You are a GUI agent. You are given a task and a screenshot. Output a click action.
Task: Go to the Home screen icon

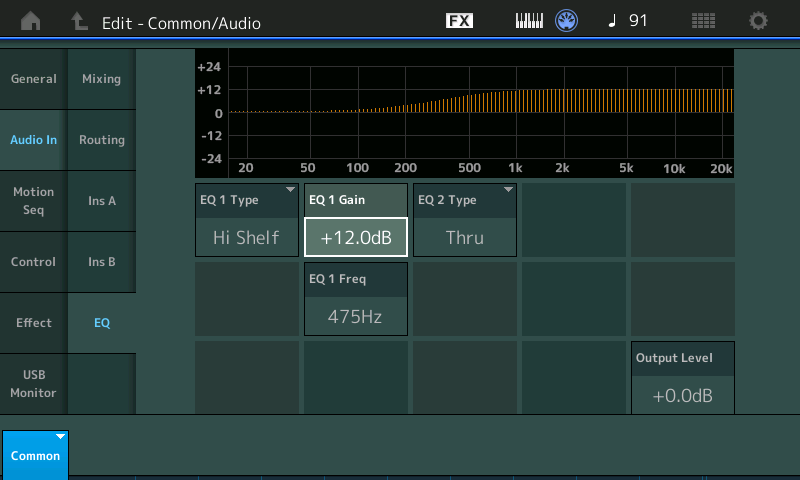[31, 21]
